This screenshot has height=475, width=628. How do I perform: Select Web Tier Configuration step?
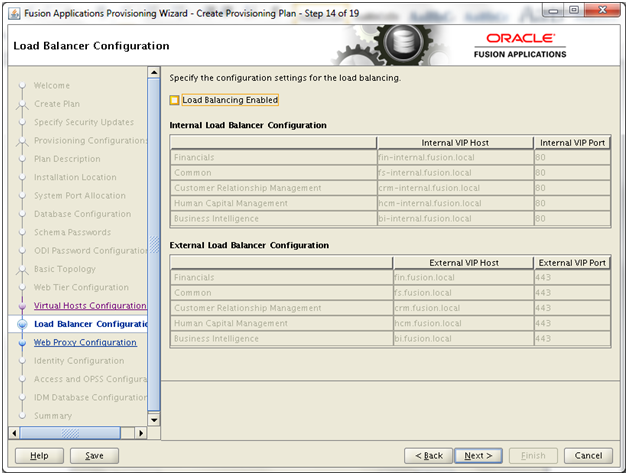click(81, 288)
